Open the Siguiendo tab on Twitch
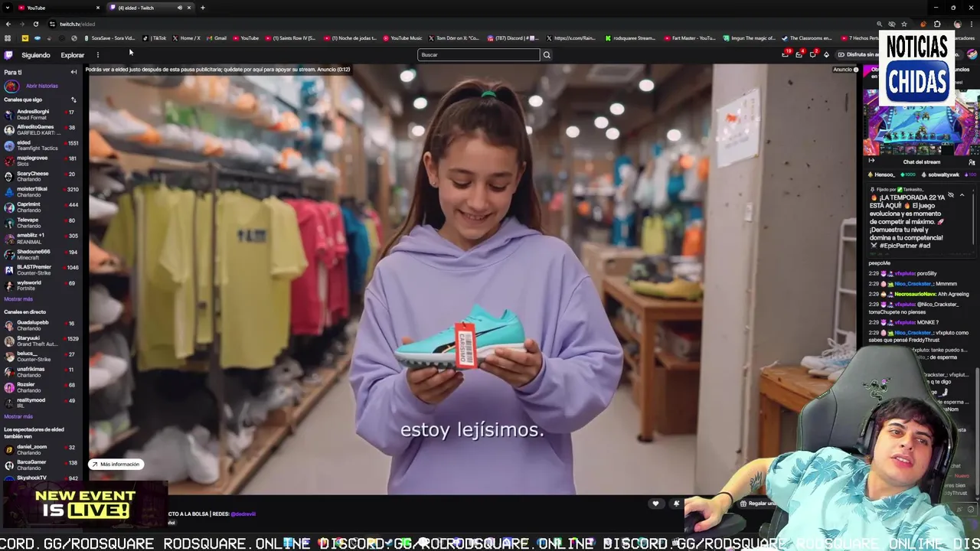 36,55
